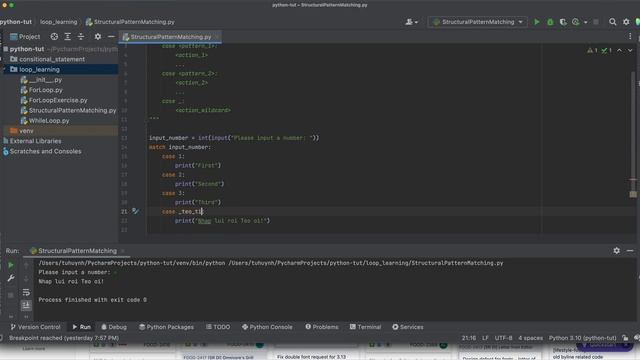
Task: Open ForLoopExercise.py in the project tree
Action: (58, 100)
